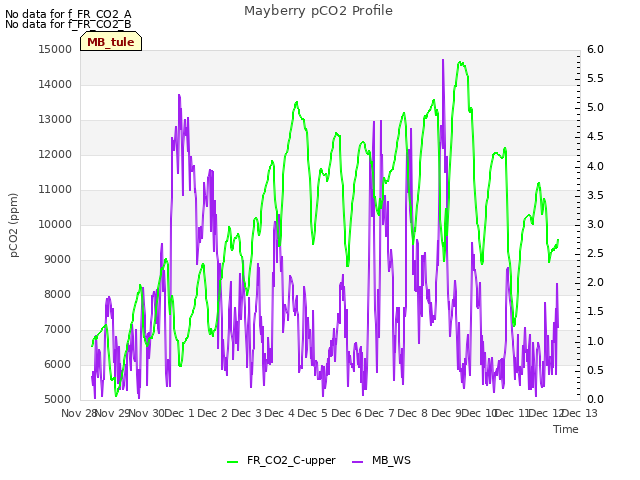Click the 10000 left axis tick label
Screen dimensions: 640x480
[55, 224]
